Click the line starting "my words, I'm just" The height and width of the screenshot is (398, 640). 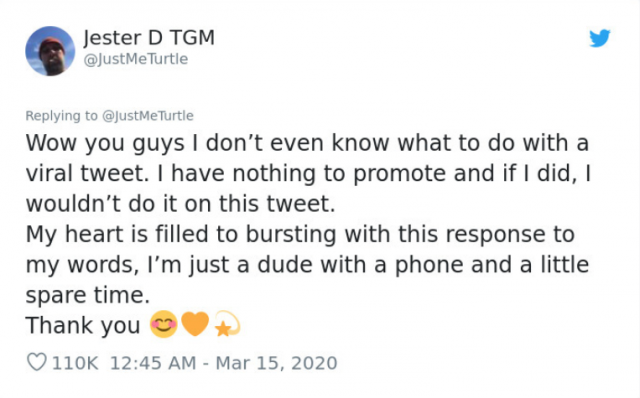tap(307, 265)
